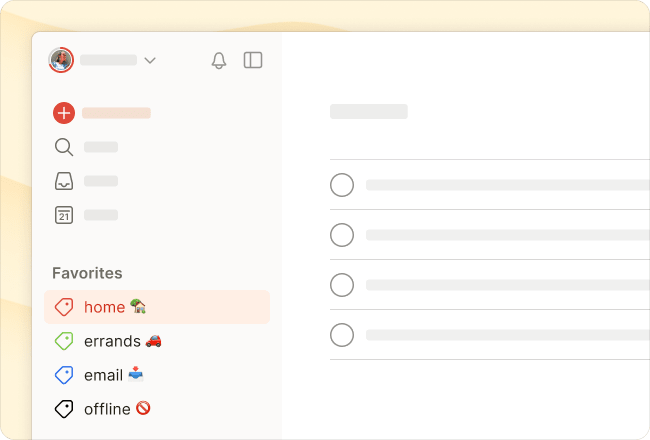Screen dimensions: 650x440
Task: Open the search magnifier icon
Action: tap(64, 147)
